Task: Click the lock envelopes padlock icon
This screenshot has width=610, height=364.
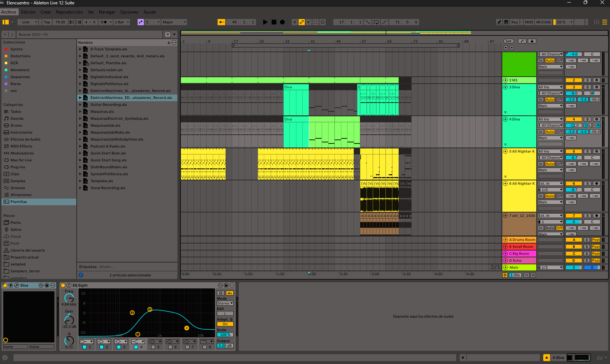Action: tap(532, 41)
